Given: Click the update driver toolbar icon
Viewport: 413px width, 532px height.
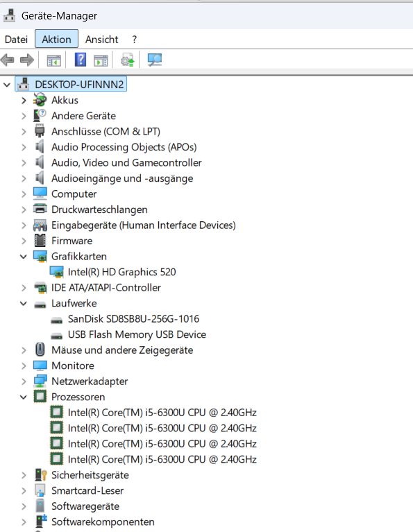Looking at the screenshot, I should (x=127, y=60).
